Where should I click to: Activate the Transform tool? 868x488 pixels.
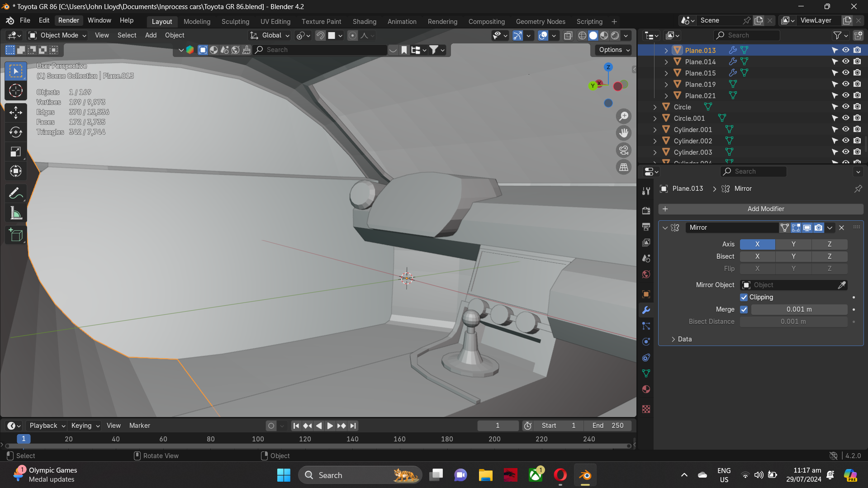click(x=16, y=171)
